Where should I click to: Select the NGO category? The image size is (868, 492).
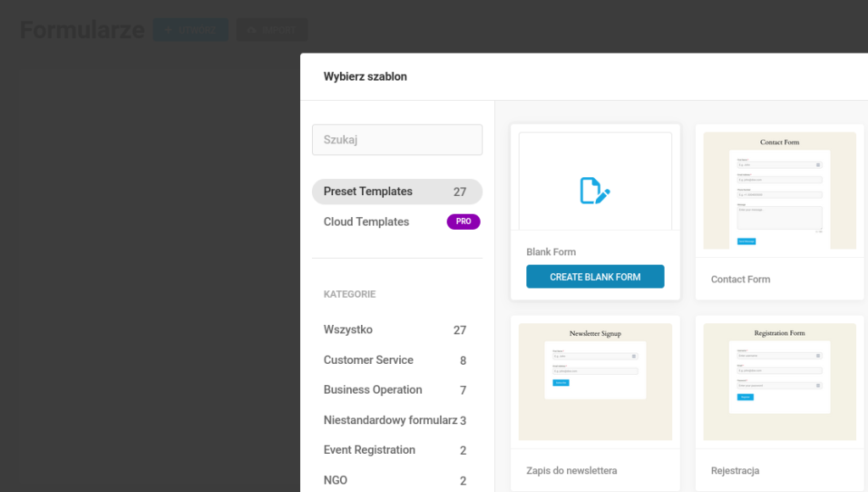(395, 480)
